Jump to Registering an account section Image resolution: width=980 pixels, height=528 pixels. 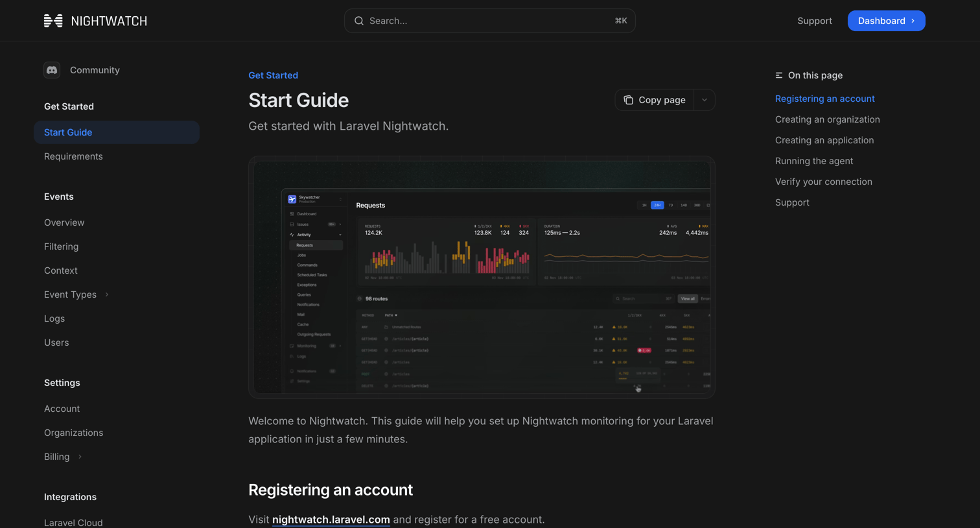click(824, 99)
